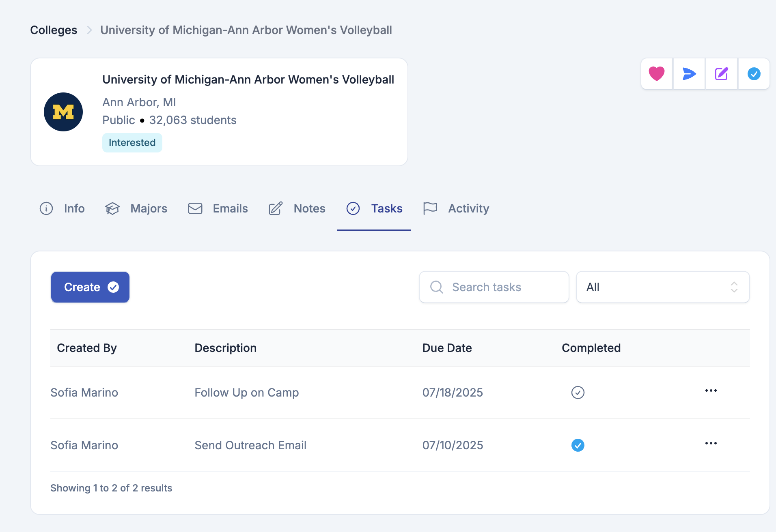Viewport: 776px width, 532px height.
Task: Click the blue checkmark task icon in the header
Action: tap(754, 74)
